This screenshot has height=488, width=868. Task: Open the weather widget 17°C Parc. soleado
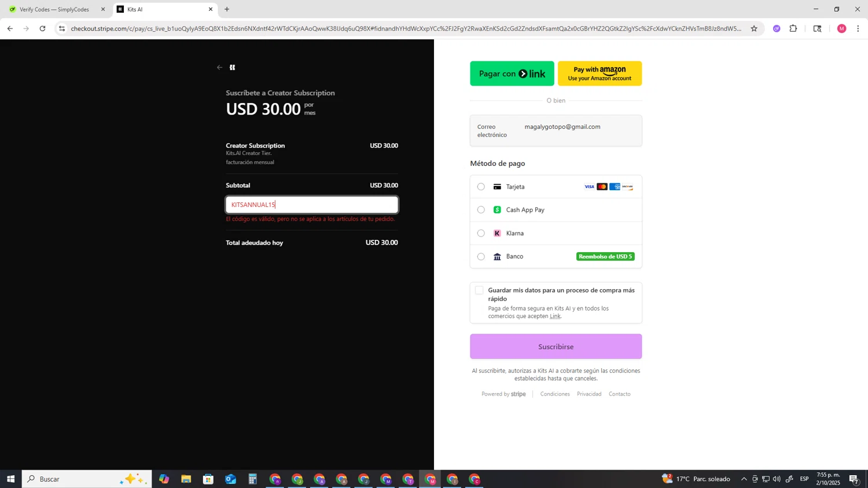pos(696,479)
